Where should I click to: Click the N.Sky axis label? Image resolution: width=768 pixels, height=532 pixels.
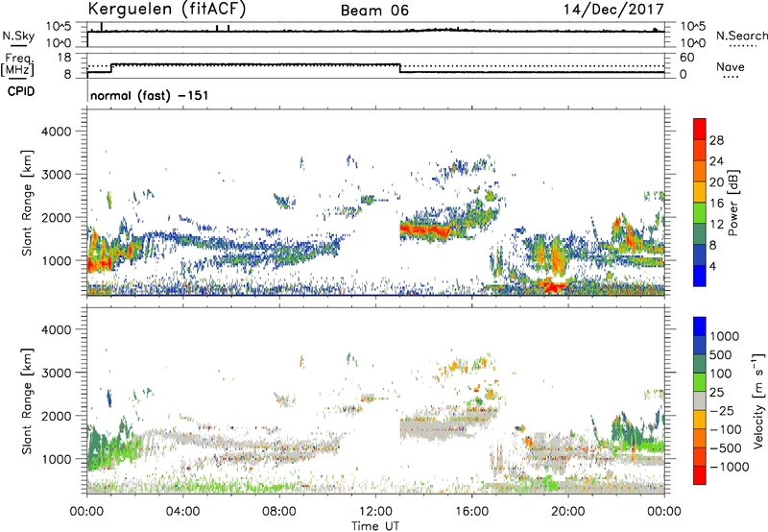click(x=18, y=36)
